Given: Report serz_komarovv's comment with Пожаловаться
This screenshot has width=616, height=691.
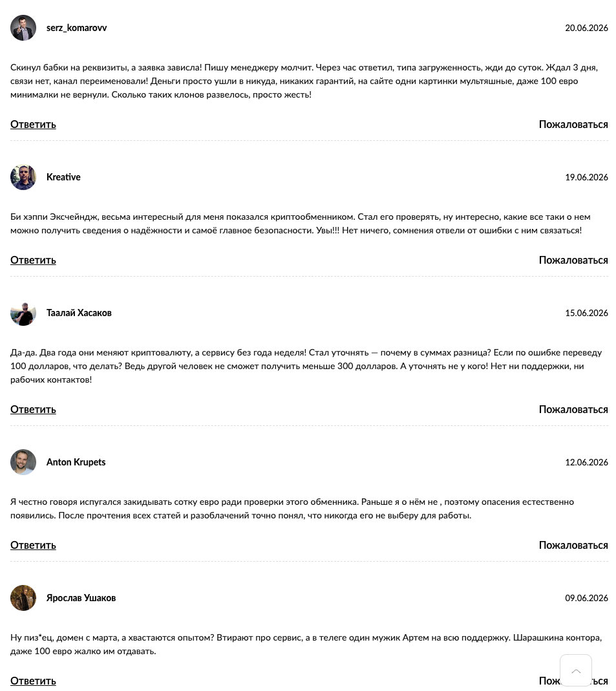Looking at the screenshot, I should click(x=573, y=125).
